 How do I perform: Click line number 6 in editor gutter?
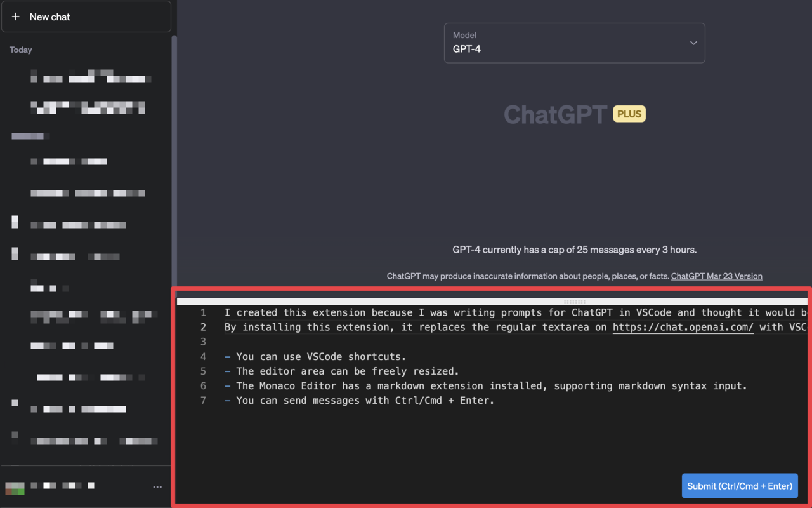(x=203, y=385)
